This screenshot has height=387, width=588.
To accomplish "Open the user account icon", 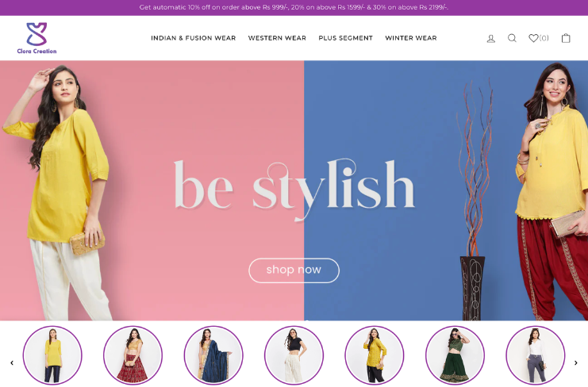I will (491, 38).
